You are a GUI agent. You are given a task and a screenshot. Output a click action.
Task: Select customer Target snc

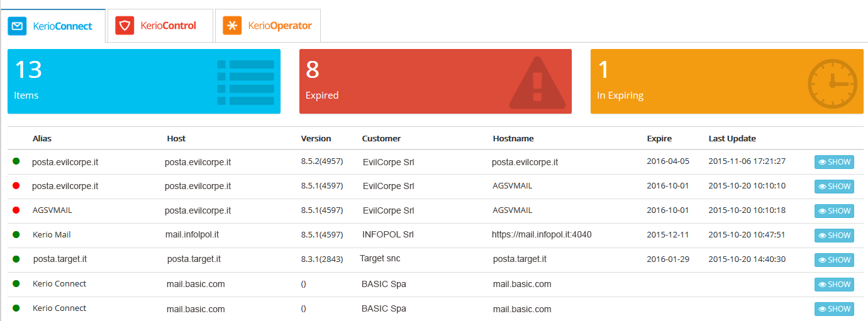(x=380, y=258)
